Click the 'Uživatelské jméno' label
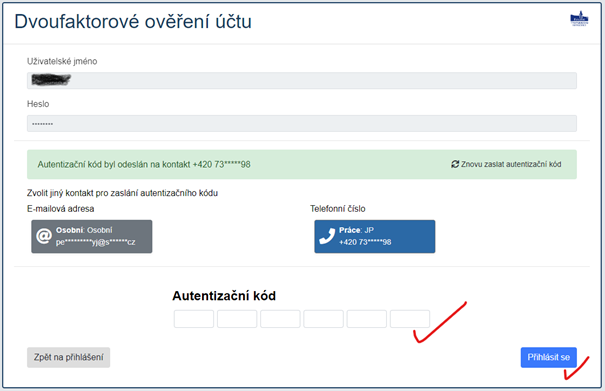605x391 pixels. [x=62, y=61]
